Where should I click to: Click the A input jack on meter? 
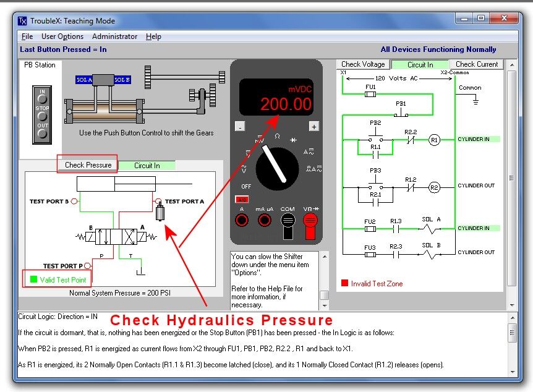point(242,220)
